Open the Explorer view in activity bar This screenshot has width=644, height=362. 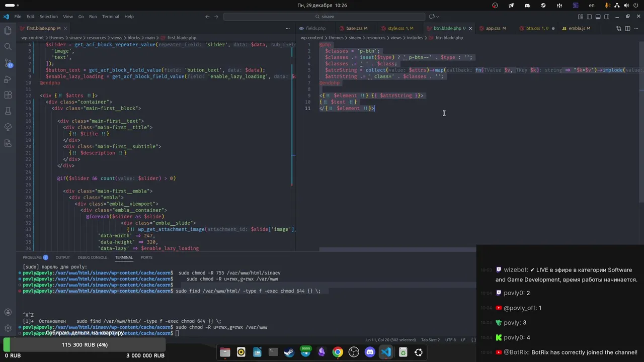pyautogui.click(x=8, y=31)
